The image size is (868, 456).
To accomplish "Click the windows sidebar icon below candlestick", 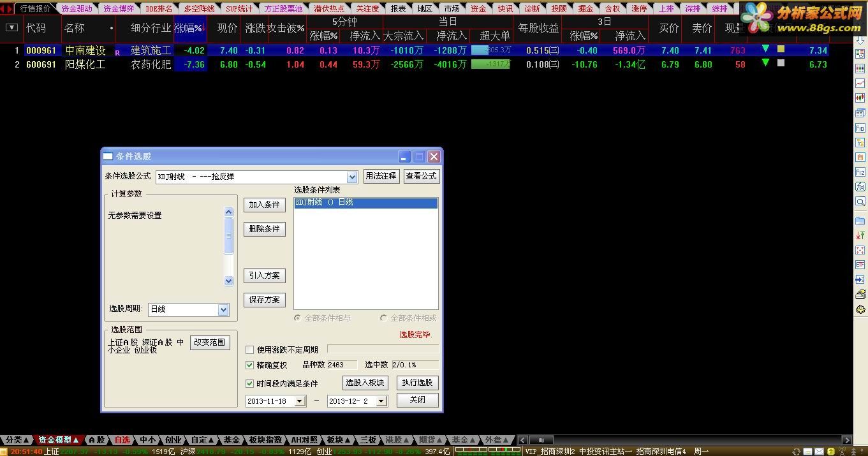I will coord(860,113).
